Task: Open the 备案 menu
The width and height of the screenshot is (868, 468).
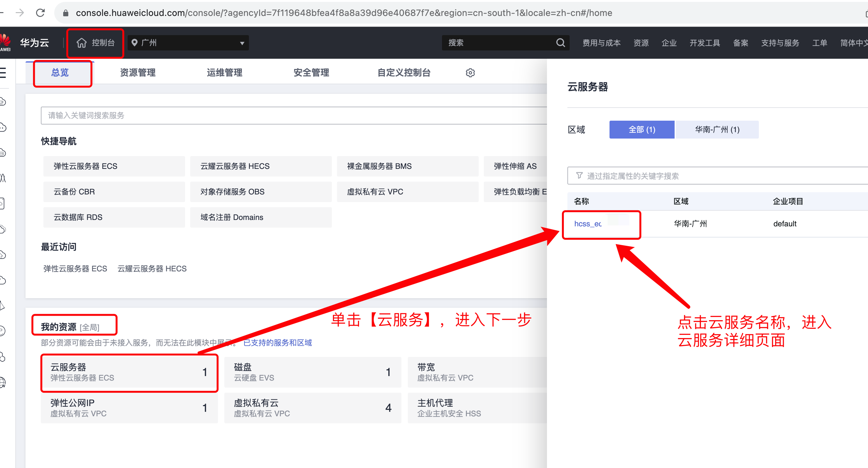Action: tap(740, 43)
